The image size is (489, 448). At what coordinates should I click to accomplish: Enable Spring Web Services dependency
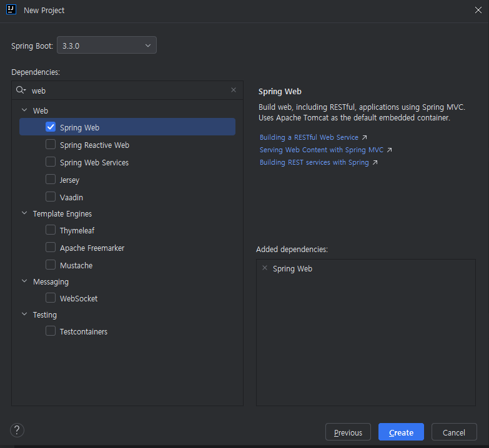[x=51, y=162]
